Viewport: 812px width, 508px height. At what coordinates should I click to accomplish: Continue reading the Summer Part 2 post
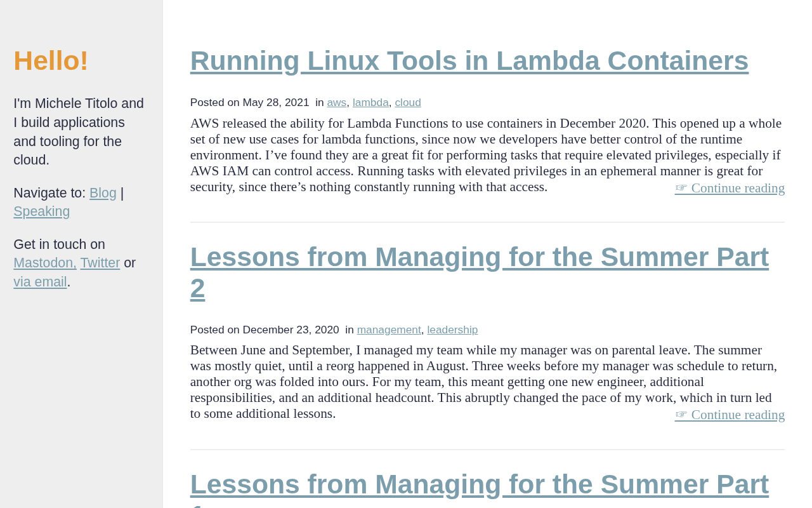tap(730, 415)
